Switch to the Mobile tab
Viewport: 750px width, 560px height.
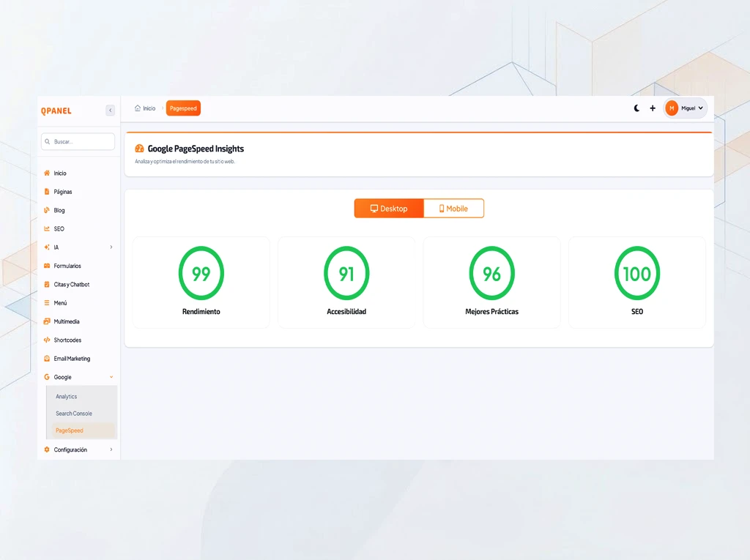click(x=453, y=209)
